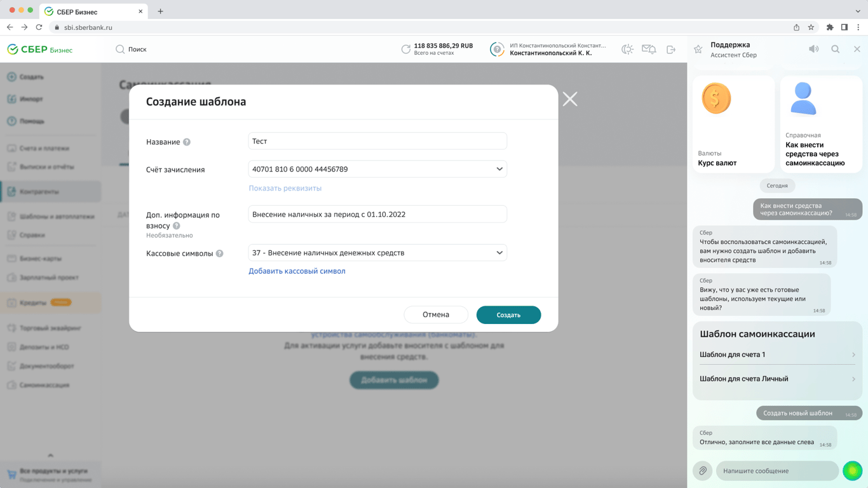This screenshot has width=868, height=488.
Task: Expand the Счёт зачисления dropdown
Action: click(x=377, y=169)
